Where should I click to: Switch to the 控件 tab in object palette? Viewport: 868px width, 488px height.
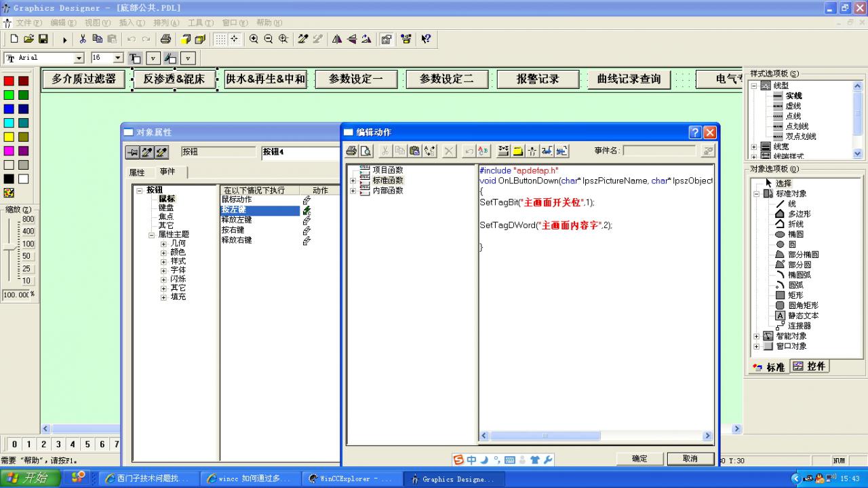pos(810,367)
